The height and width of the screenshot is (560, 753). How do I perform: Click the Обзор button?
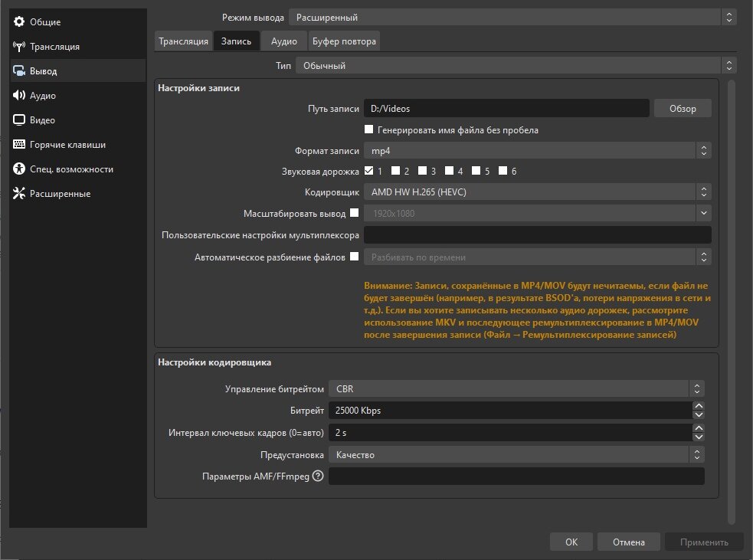(x=682, y=108)
